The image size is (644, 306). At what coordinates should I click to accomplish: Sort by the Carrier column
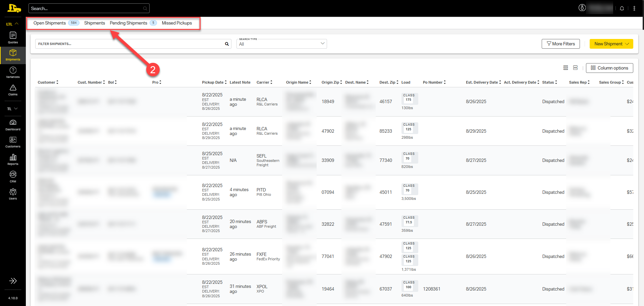point(264,82)
